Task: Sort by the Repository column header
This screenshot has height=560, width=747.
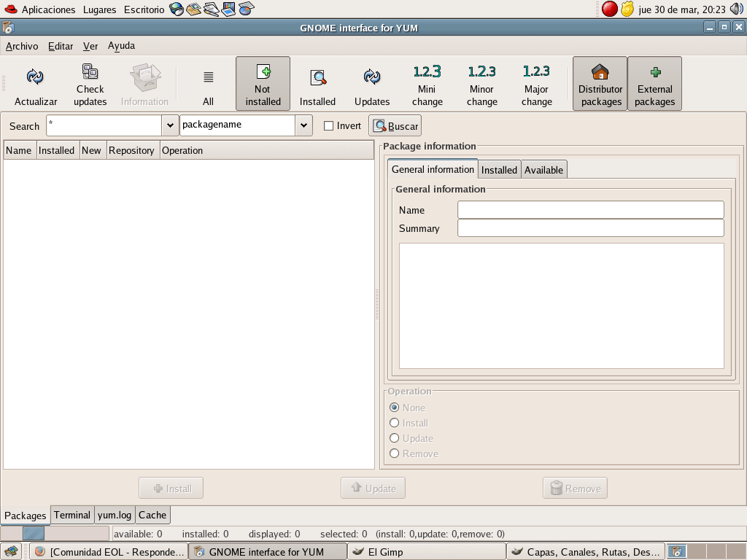Action: (133, 150)
